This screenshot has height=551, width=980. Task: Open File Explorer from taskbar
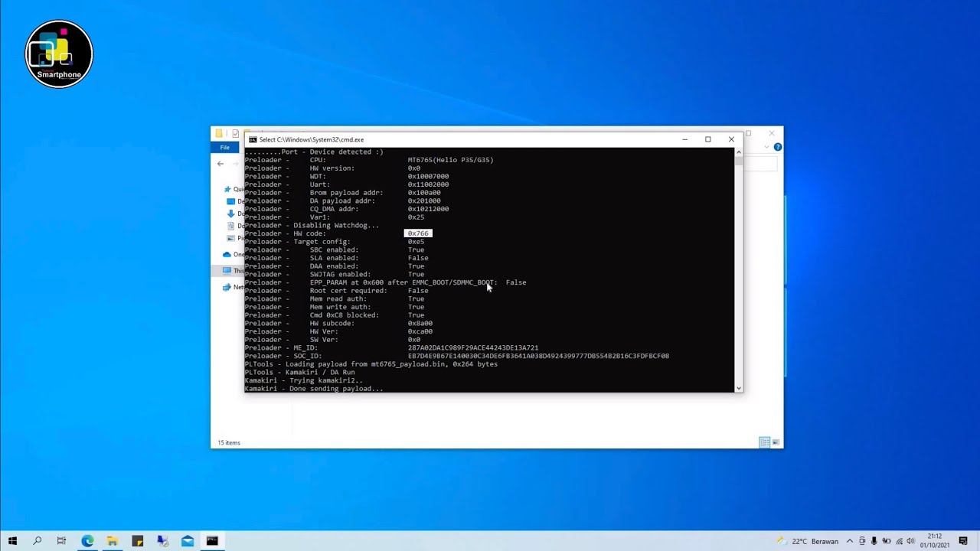[113, 541]
